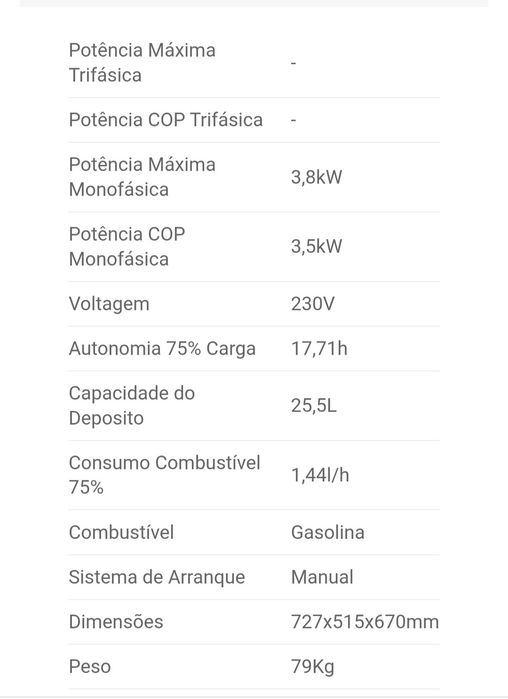
Task: Click the Autonomia 75% Carga label
Action: coord(162,349)
